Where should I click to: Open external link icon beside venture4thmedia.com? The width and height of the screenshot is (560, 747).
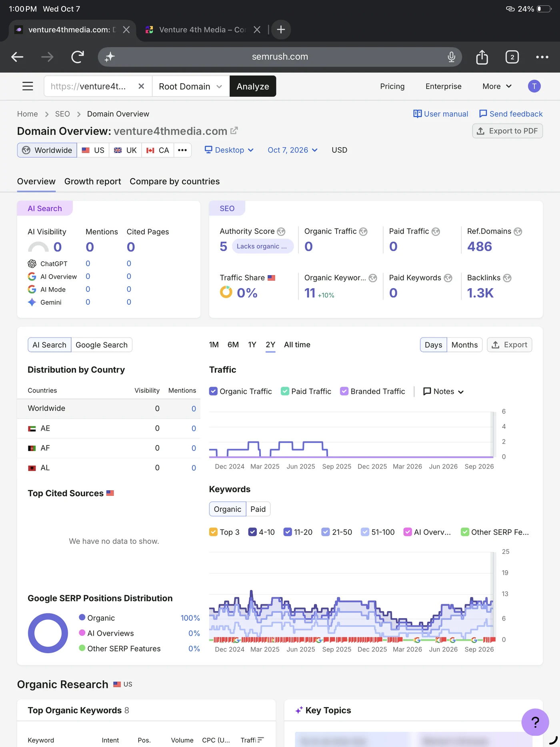234,131
